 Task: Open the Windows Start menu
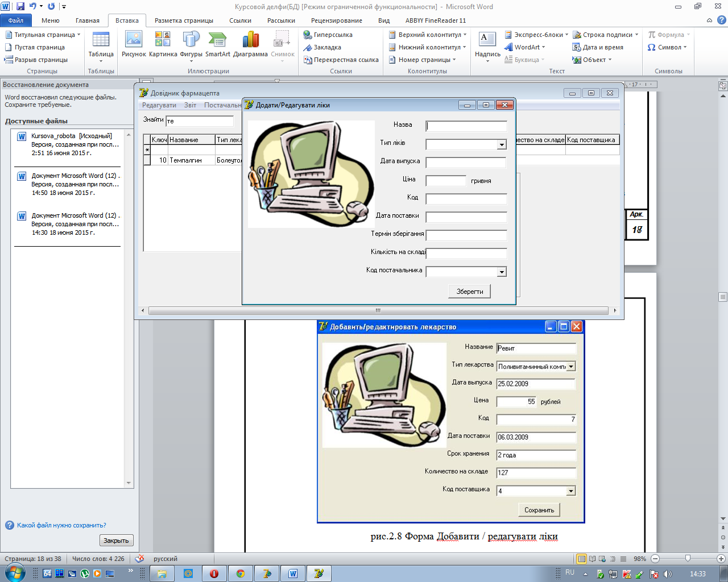pos(14,573)
